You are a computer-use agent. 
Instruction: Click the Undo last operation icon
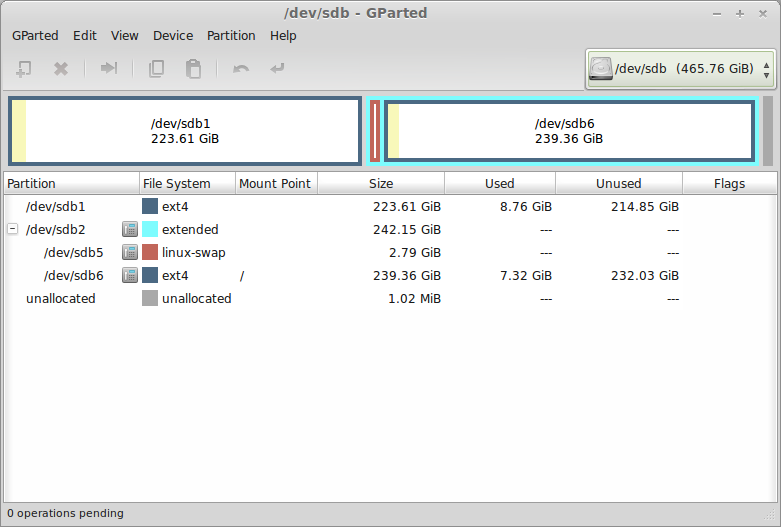(241, 69)
